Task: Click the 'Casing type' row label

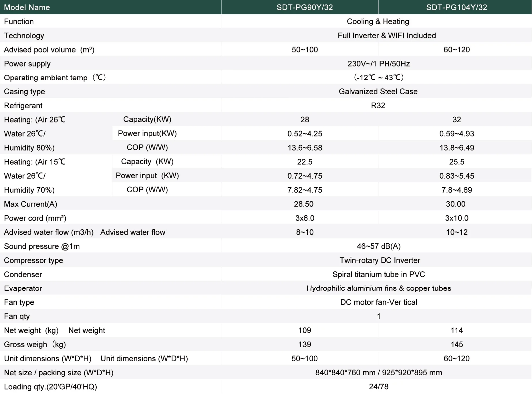Action: [x=24, y=92]
